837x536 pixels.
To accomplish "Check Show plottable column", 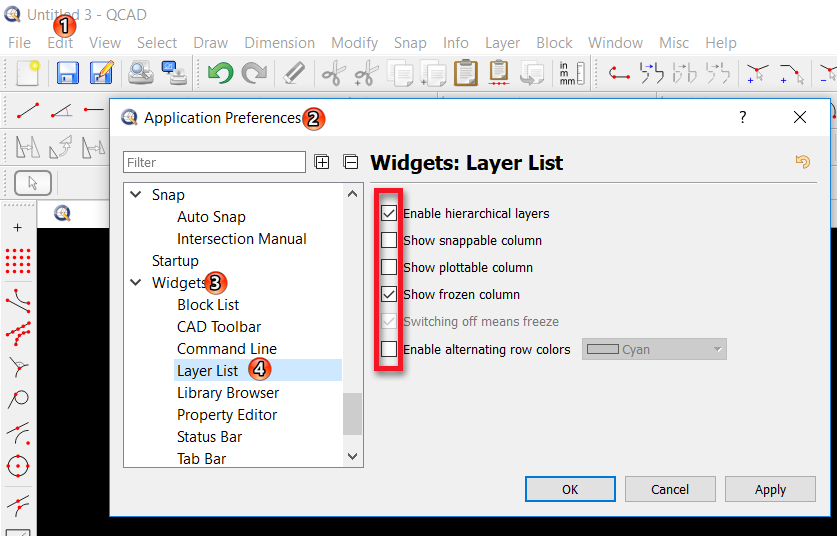I will click(x=389, y=267).
